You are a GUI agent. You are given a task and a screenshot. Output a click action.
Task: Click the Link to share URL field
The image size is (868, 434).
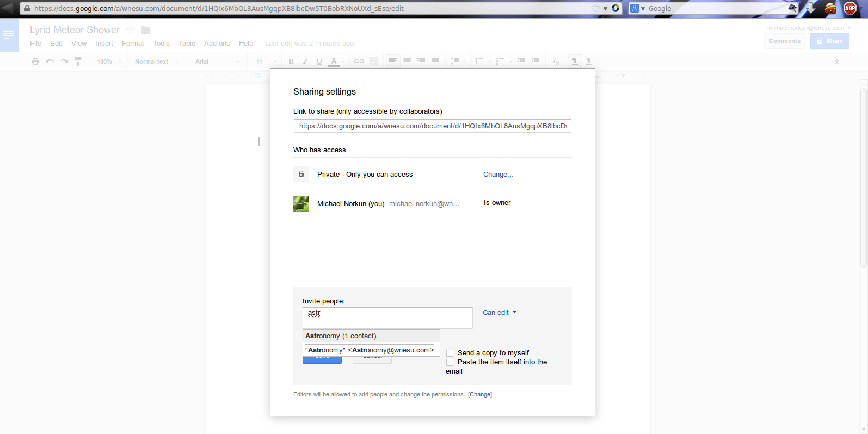(433, 126)
